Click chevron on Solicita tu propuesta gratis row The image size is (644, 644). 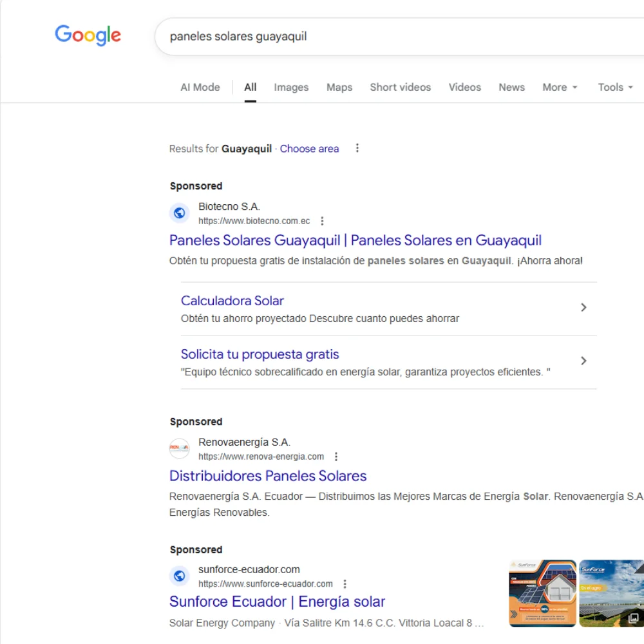(x=583, y=361)
